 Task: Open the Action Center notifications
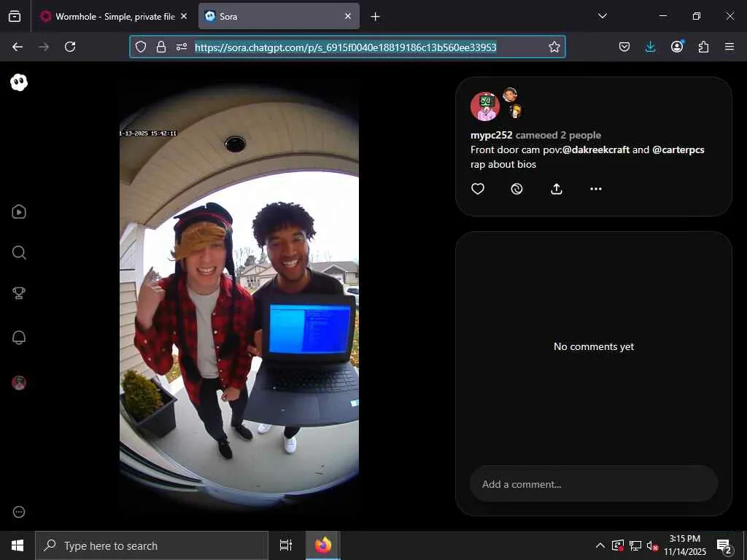pyautogui.click(x=724, y=545)
